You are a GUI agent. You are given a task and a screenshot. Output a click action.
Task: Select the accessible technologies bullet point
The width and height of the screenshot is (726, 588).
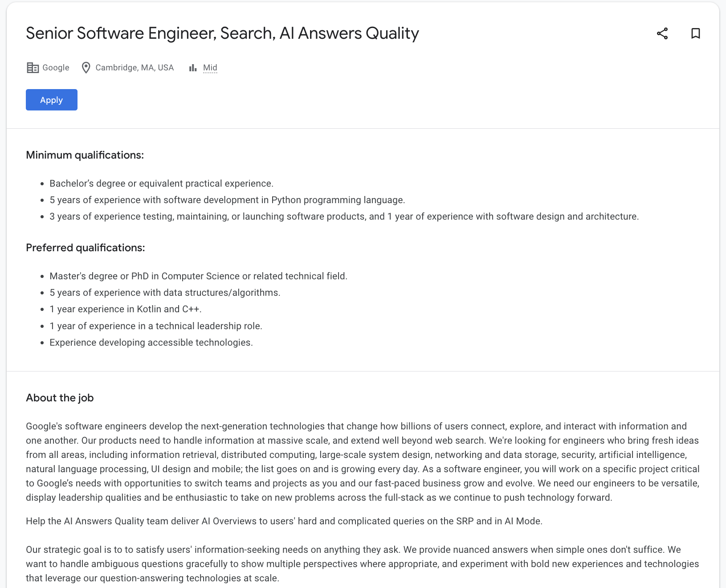click(x=151, y=342)
